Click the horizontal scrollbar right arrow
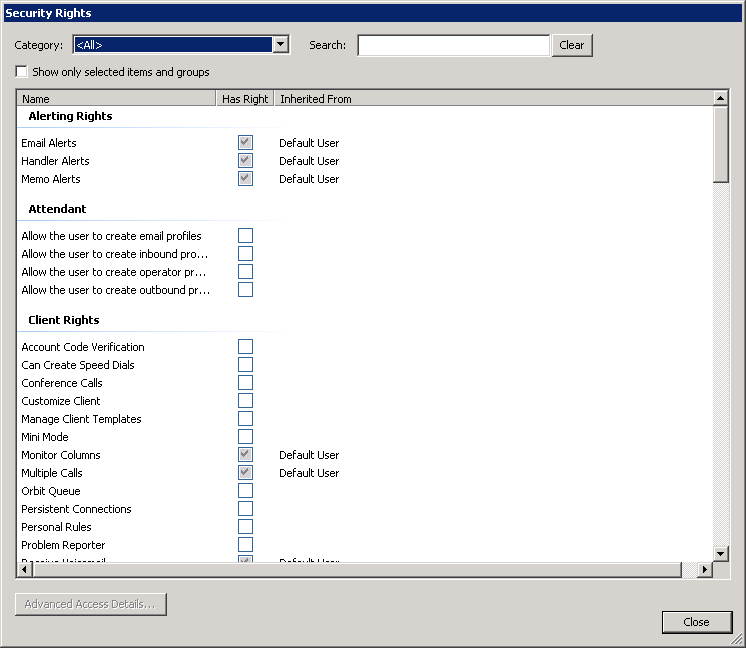 coord(704,569)
